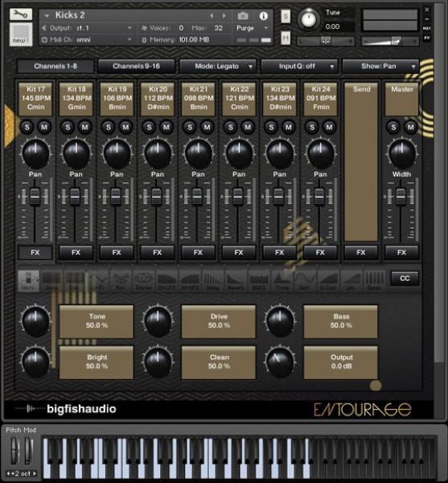
Task: Click the camera snapshot icon
Action: pyautogui.click(x=243, y=15)
